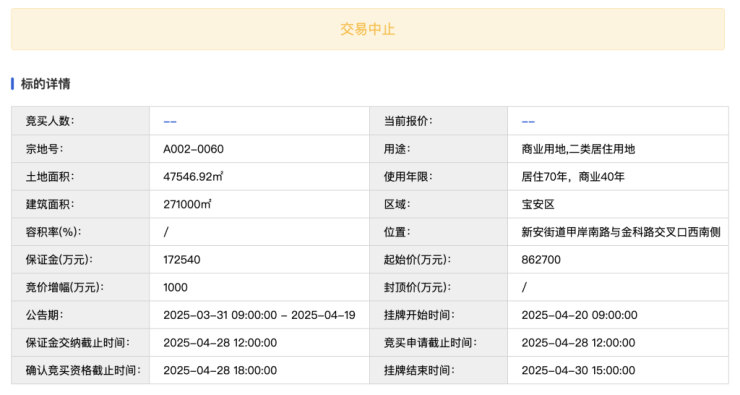The image size is (740, 395).
Task: Select parcel number A002-0060
Action: tap(193, 149)
